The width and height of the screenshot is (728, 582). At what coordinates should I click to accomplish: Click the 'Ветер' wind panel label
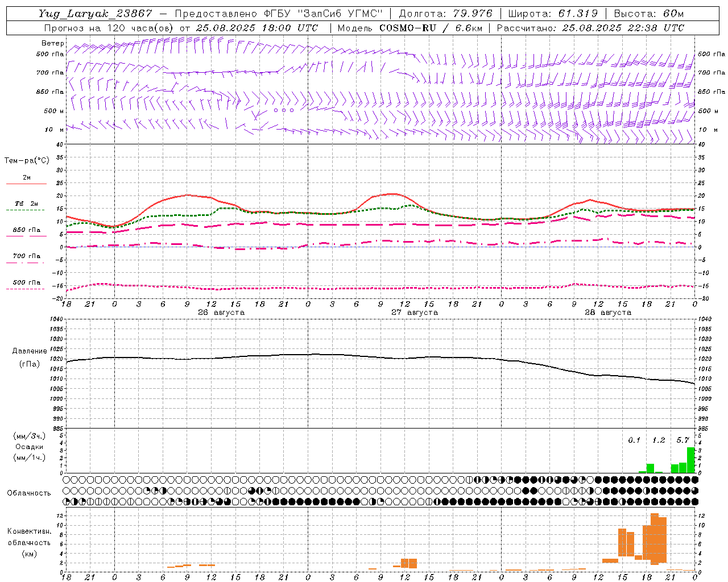[x=53, y=43]
